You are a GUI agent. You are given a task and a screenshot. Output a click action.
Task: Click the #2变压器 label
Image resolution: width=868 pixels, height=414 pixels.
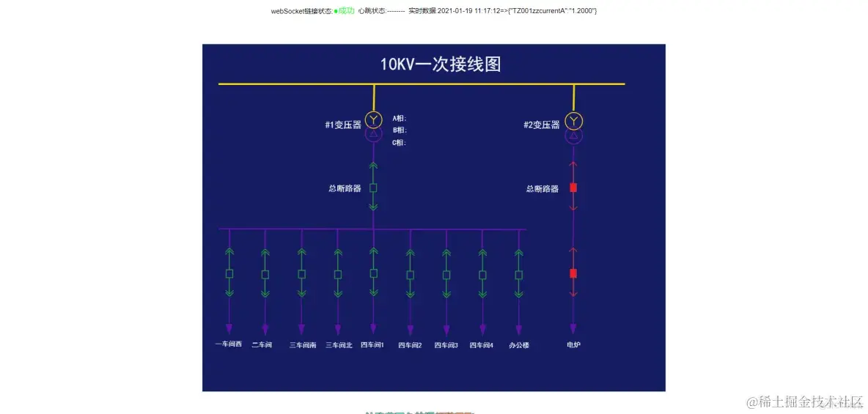tap(542, 125)
